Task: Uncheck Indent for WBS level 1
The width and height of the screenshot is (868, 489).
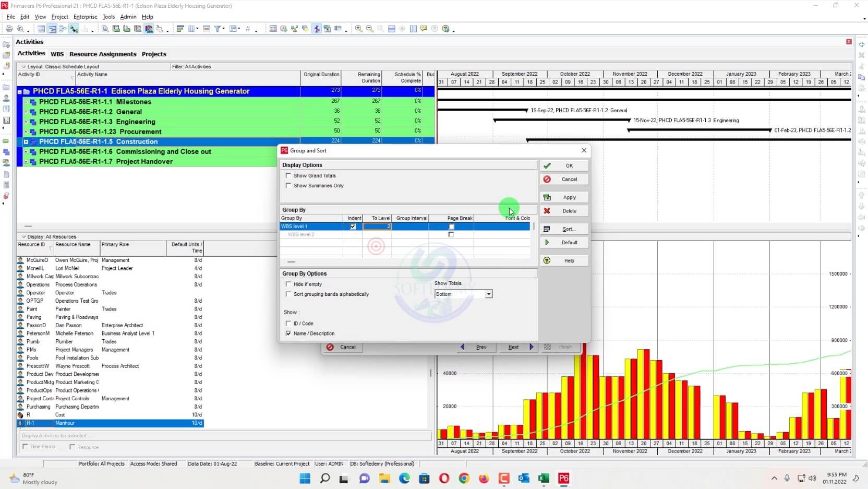Action: (x=353, y=226)
